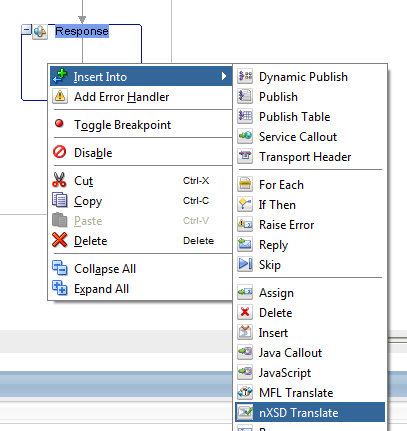
Task: Choose Delete with the Delete shortcut
Action: [x=141, y=241]
